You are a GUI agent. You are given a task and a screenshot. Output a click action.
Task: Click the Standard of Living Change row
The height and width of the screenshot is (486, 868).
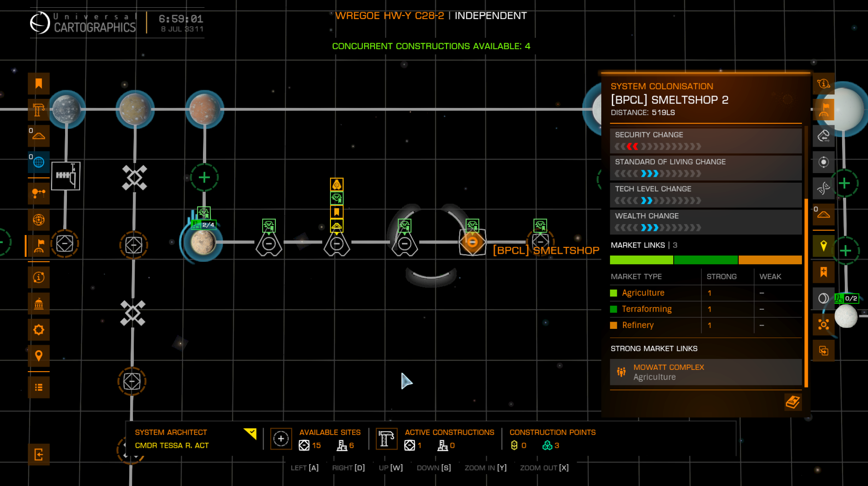[706, 168]
